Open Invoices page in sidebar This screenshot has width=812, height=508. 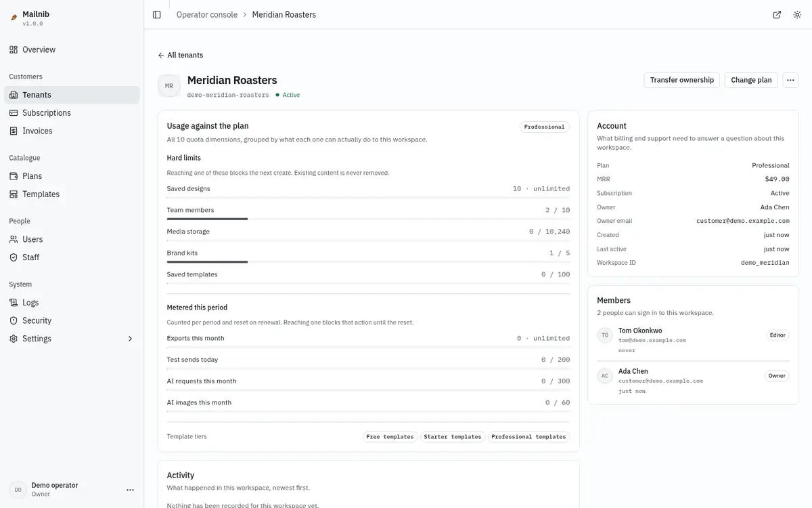72,131
